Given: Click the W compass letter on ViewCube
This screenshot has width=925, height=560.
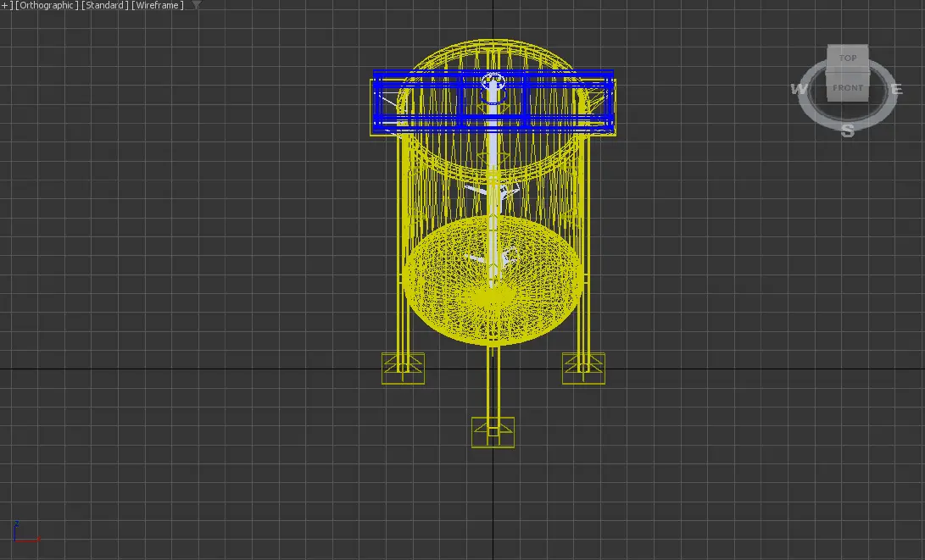Looking at the screenshot, I should (x=799, y=89).
